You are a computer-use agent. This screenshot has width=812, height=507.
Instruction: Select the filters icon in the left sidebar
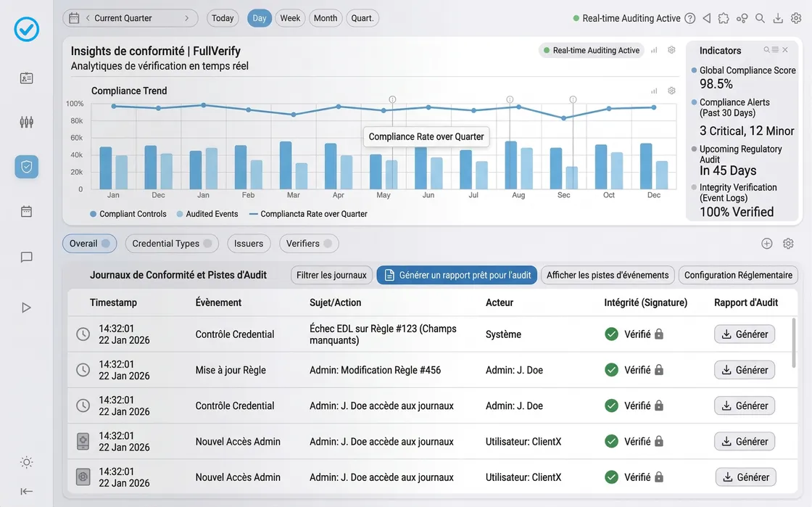click(26, 122)
